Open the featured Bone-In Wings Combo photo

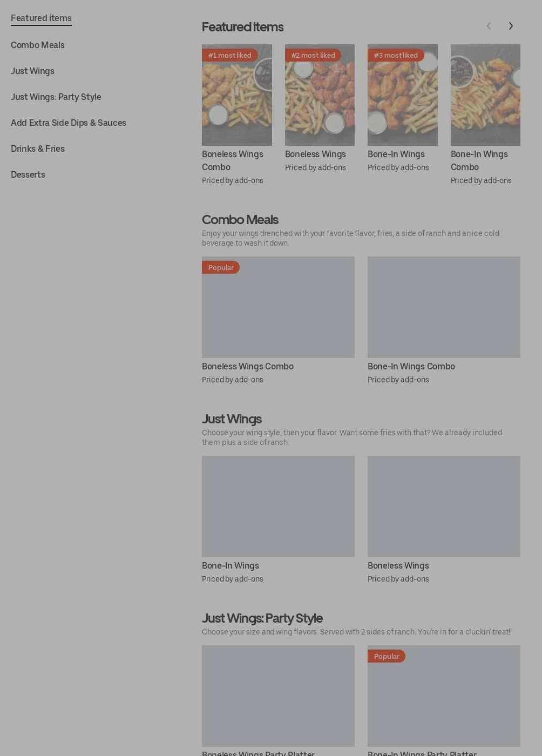485,95
